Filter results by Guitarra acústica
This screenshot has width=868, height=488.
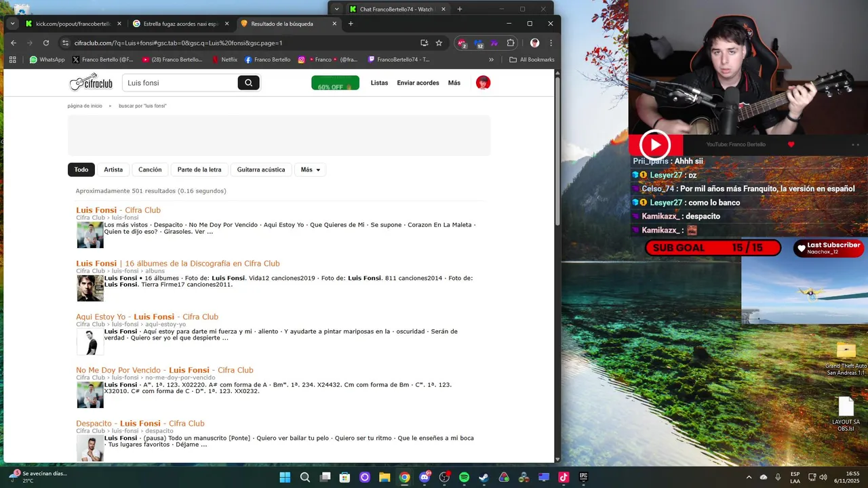(x=261, y=169)
